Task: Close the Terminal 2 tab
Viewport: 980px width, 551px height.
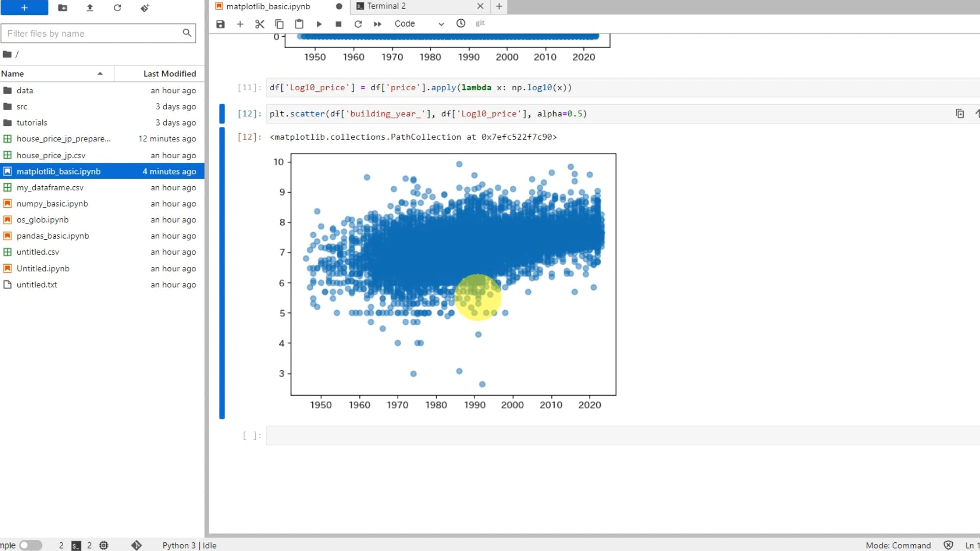Action: point(480,6)
